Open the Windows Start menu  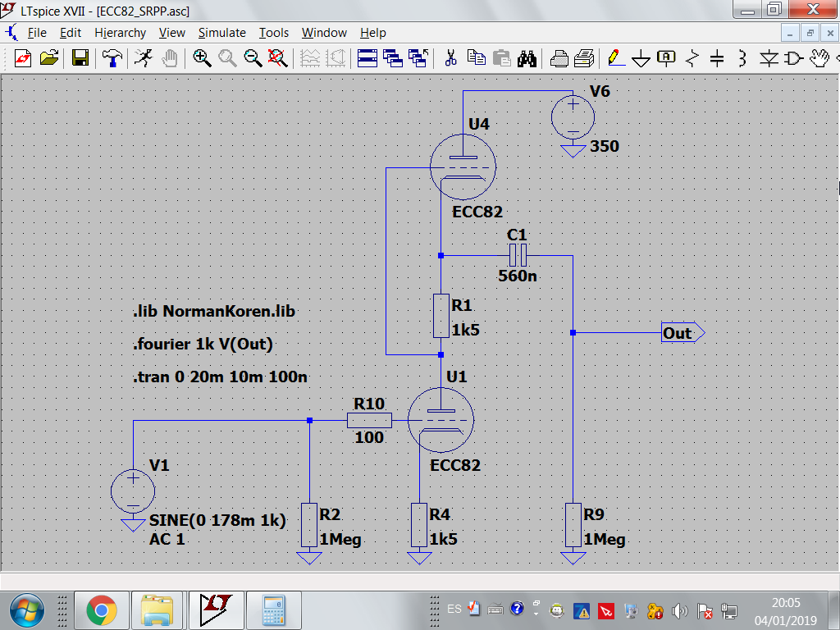coord(27,610)
